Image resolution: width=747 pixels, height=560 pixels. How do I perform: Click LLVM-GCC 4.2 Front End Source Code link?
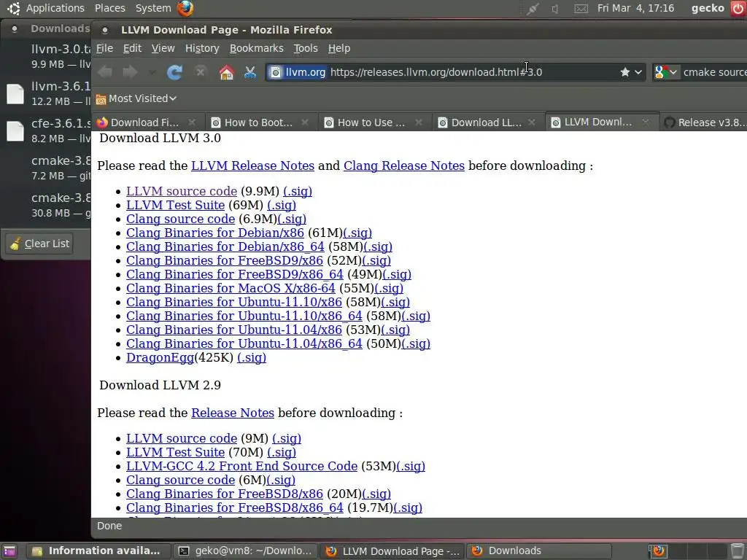tap(242, 466)
